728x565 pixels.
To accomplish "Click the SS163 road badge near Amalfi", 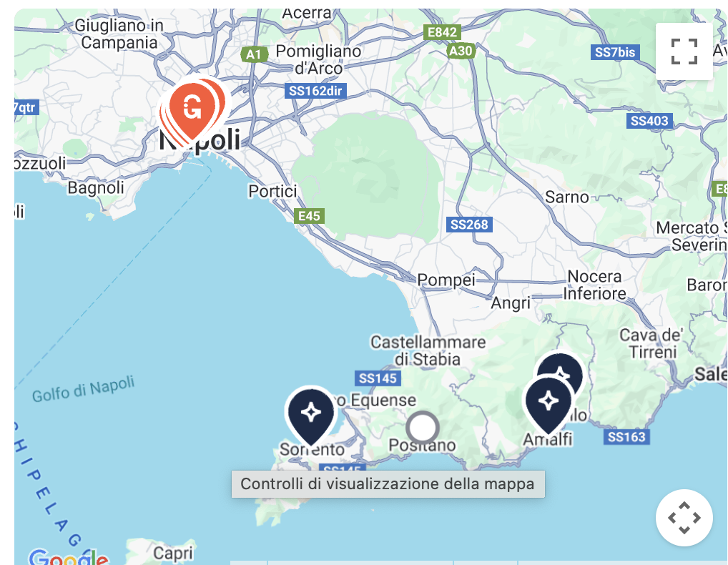I will click(x=626, y=437).
